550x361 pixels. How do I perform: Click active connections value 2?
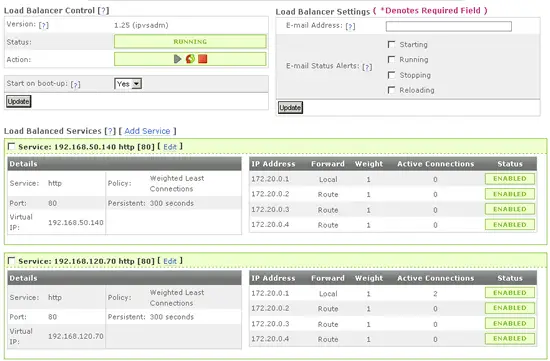coord(435,294)
